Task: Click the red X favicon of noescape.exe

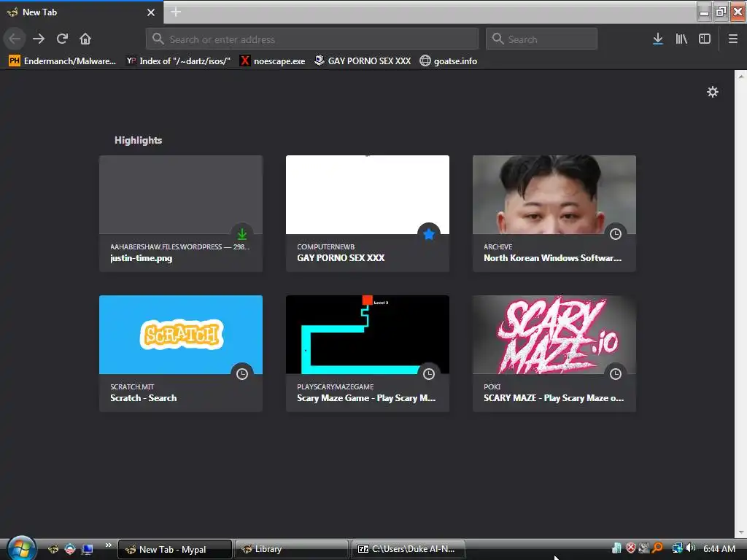Action: click(244, 61)
